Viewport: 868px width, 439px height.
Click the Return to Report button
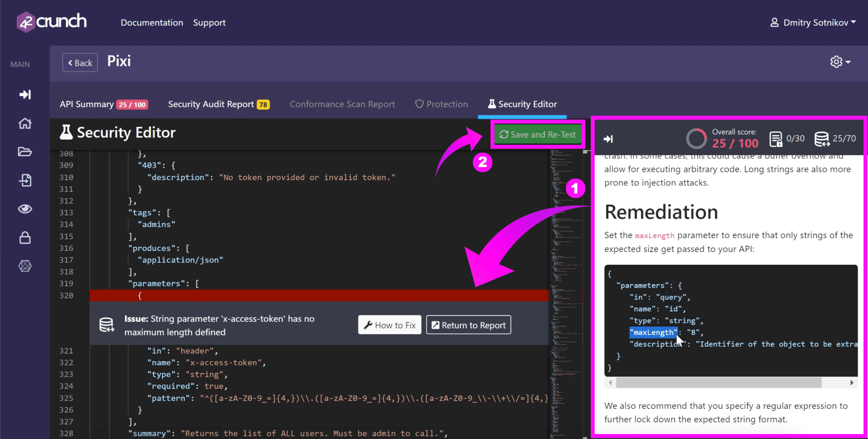coord(469,325)
